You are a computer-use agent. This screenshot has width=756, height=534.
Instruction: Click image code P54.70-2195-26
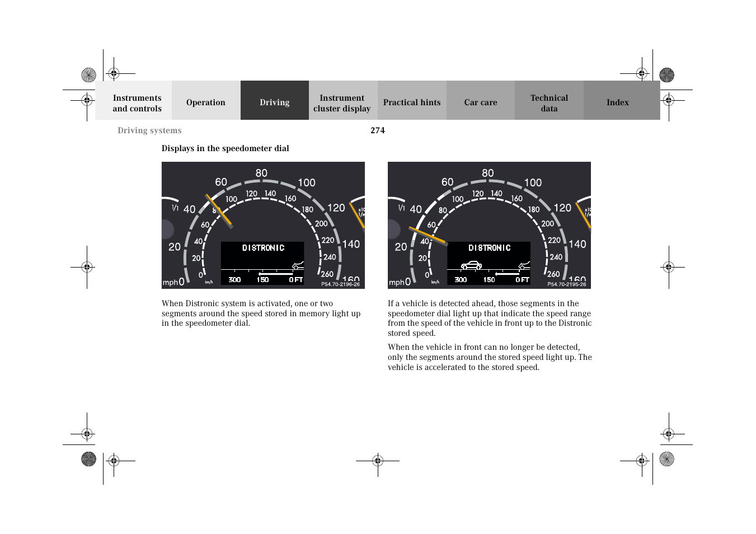567,284
